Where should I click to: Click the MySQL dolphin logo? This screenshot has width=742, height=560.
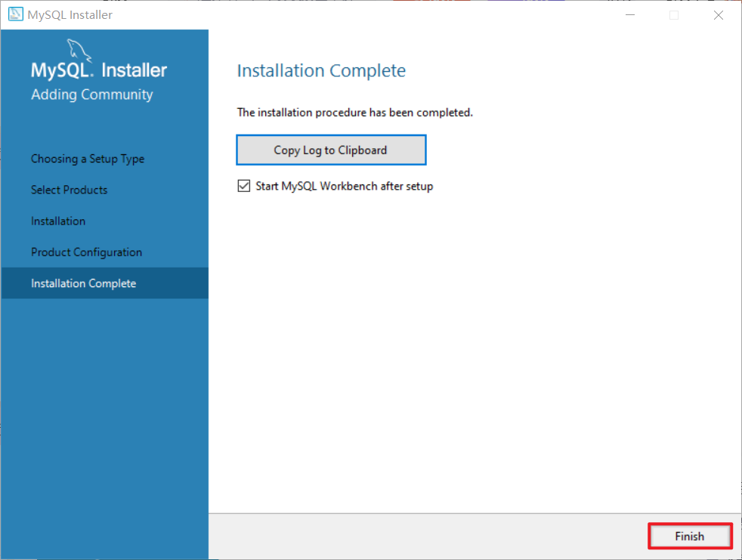[x=79, y=50]
